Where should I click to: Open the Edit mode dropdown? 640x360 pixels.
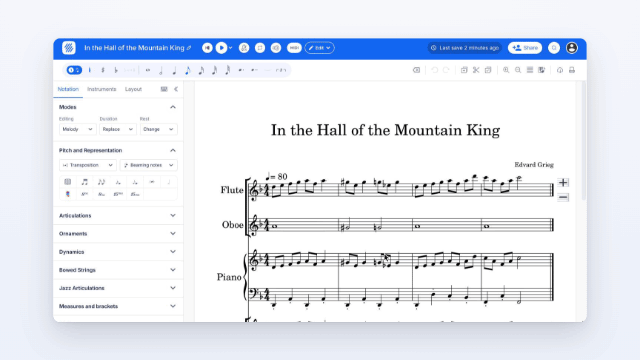[x=320, y=48]
